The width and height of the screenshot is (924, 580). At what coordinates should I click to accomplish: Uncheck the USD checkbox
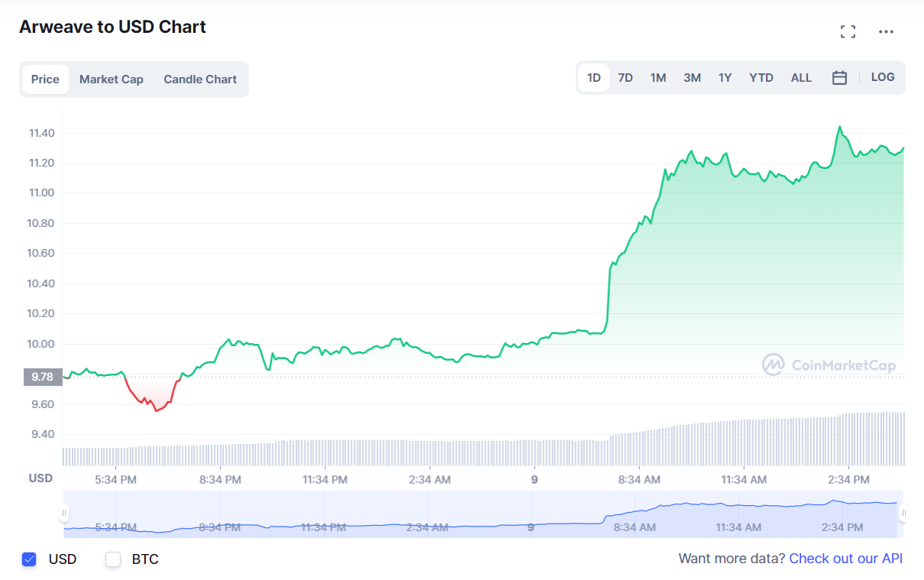(29, 559)
